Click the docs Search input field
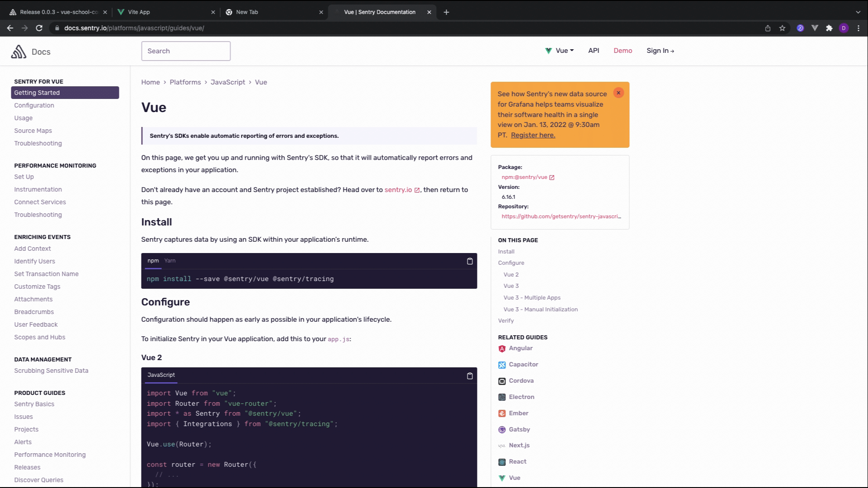This screenshot has width=868, height=488. click(186, 51)
